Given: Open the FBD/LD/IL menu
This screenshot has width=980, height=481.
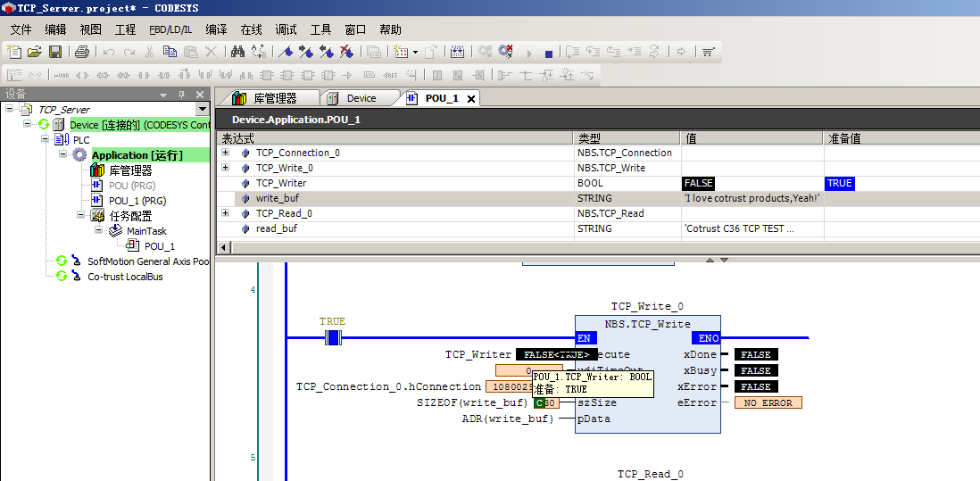Looking at the screenshot, I should click(x=170, y=30).
